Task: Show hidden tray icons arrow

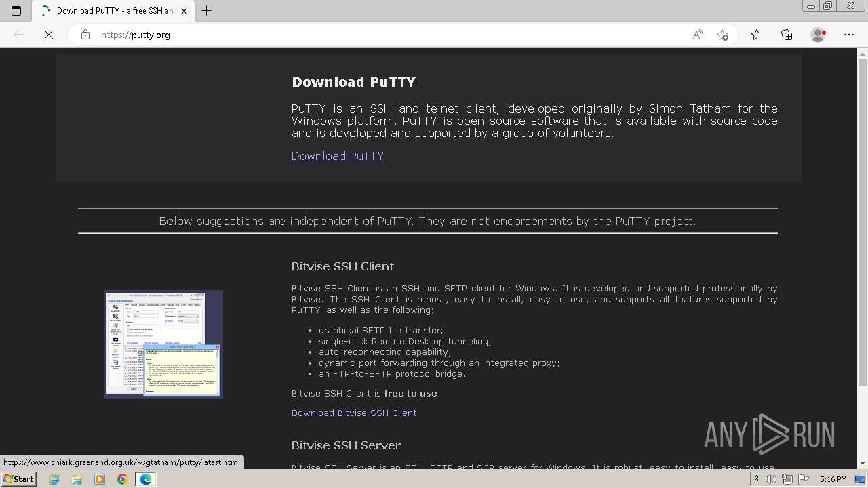Action: coord(756,479)
